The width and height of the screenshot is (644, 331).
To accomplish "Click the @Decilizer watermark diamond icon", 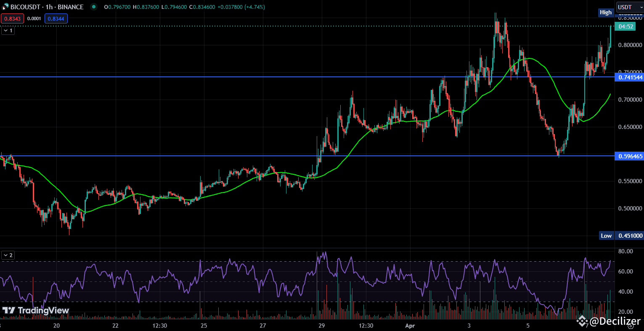I will [x=582, y=321].
